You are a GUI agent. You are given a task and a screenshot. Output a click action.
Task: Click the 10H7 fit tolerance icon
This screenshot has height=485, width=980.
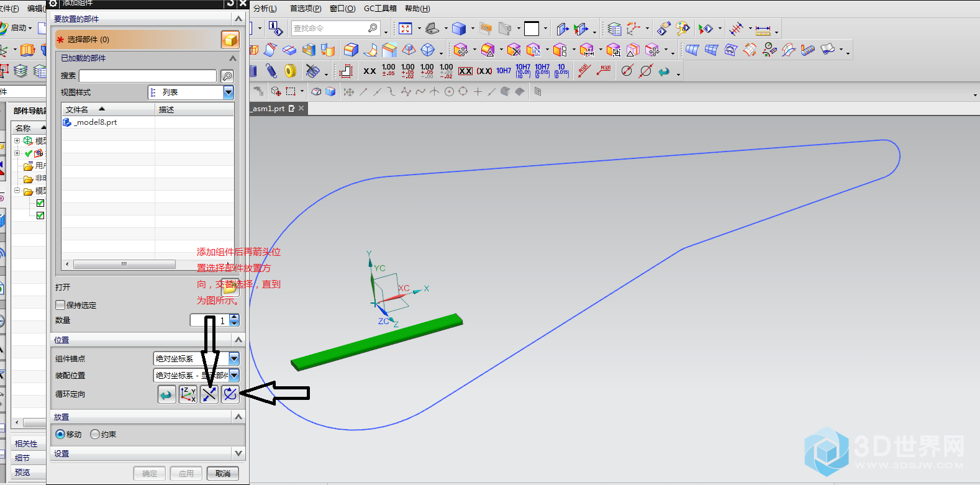click(504, 71)
